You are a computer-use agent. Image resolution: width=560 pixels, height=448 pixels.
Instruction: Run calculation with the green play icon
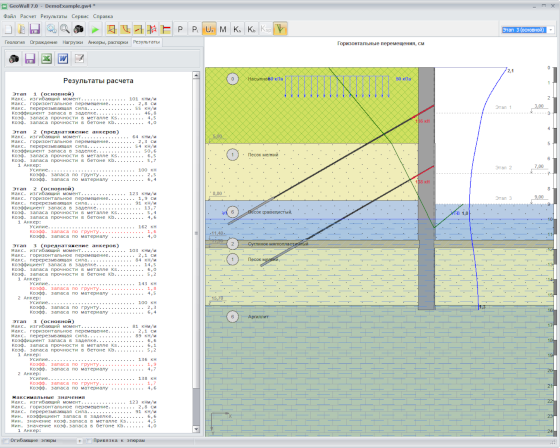(95, 29)
